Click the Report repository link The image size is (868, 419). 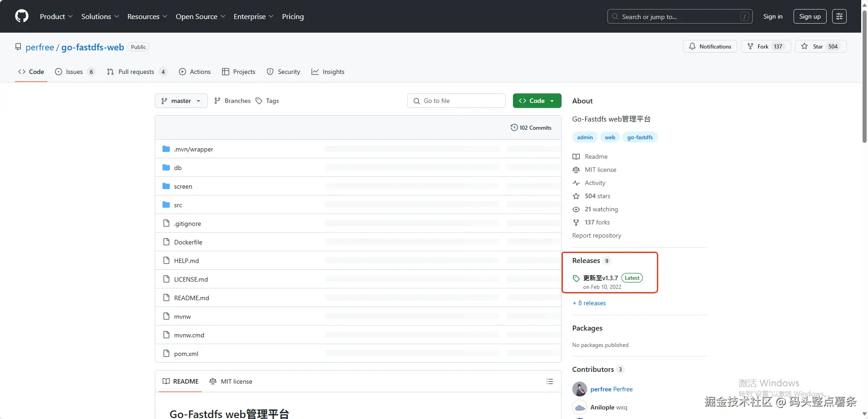[x=597, y=235]
